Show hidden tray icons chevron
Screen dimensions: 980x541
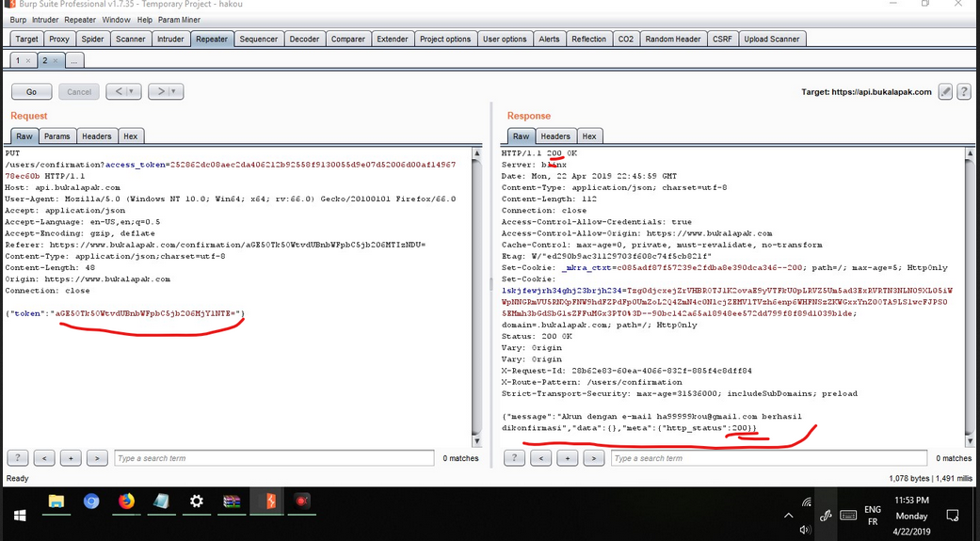pos(789,516)
